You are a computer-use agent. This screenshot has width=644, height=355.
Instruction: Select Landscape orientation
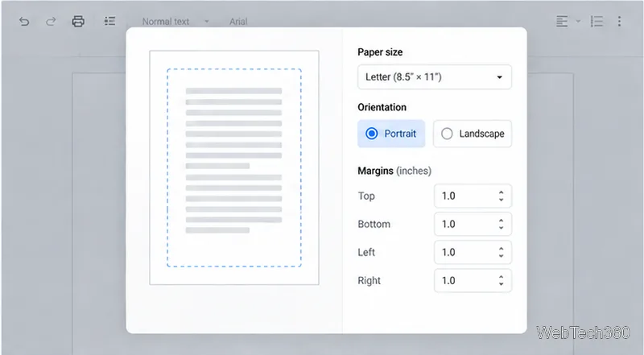(x=473, y=134)
